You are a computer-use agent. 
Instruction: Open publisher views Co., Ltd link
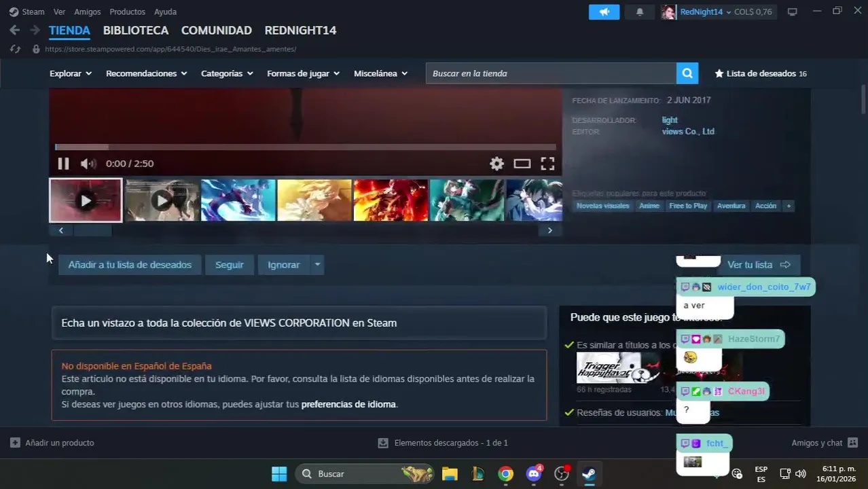click(x=688, y=132)
